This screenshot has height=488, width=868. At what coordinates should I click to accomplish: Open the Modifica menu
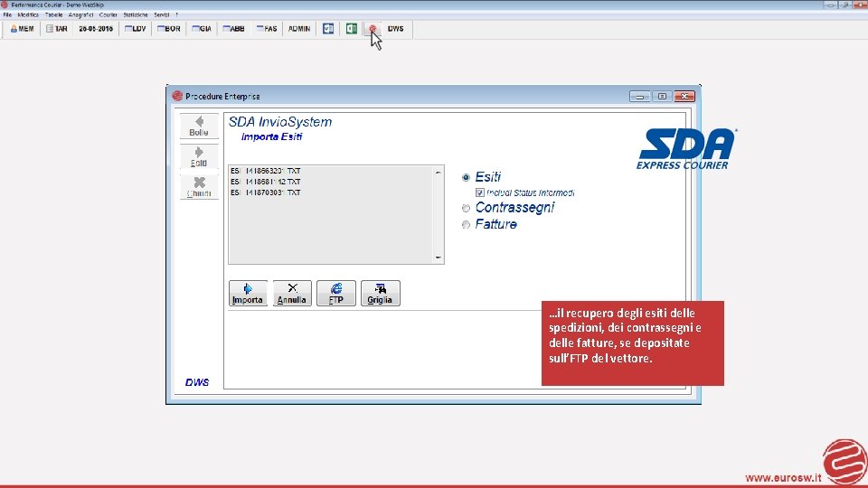28,15
